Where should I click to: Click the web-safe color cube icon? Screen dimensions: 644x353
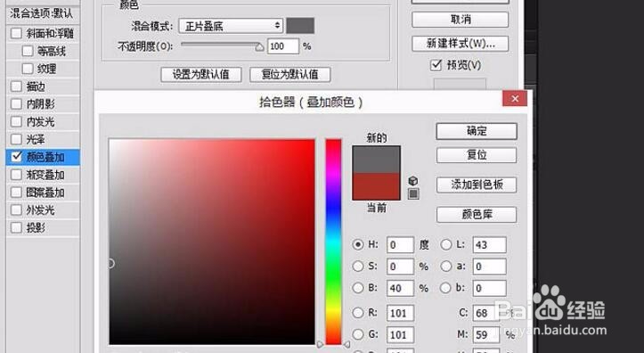pyautogui.click(x=413, y=181)
